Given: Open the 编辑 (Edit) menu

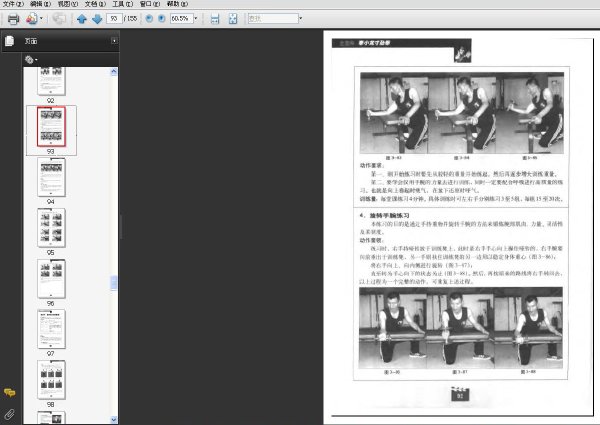Looking at the screenshot, I should coord(41,4).
